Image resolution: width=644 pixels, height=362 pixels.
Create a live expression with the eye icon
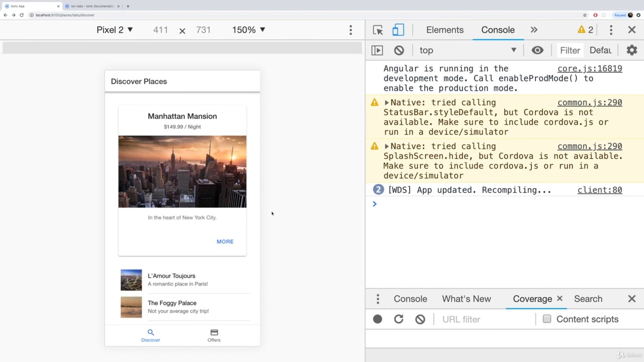click(x=537, y=50)
